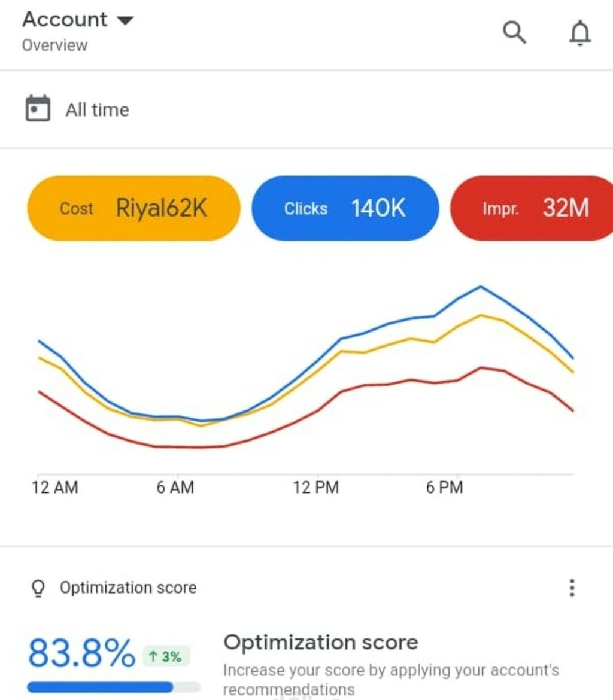
Task: Open the bold Optimization score recommendations heading
Action: tap(320, 643)
